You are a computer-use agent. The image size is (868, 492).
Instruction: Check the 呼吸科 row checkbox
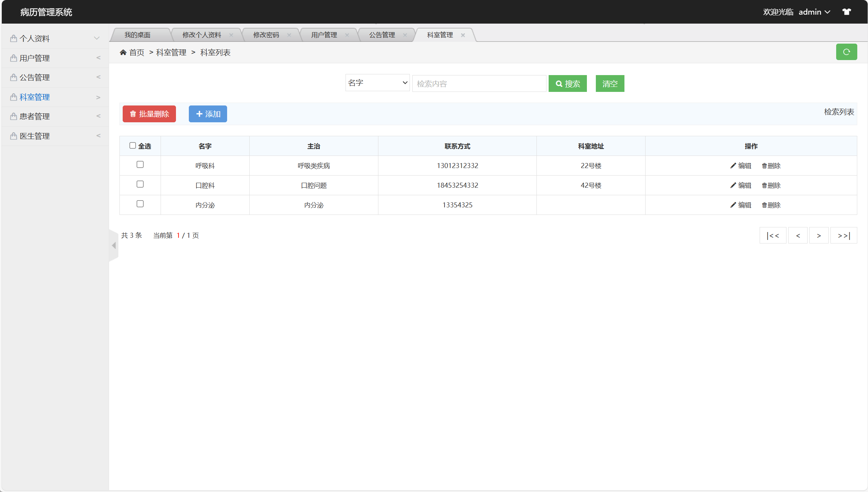[140, 164]
